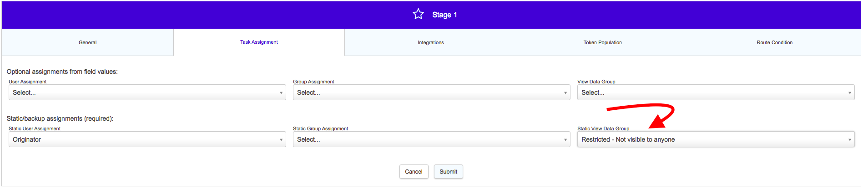Screen dimensions: 868x190
Task: Switch to the General tab
Action: (x=87, y=42)
